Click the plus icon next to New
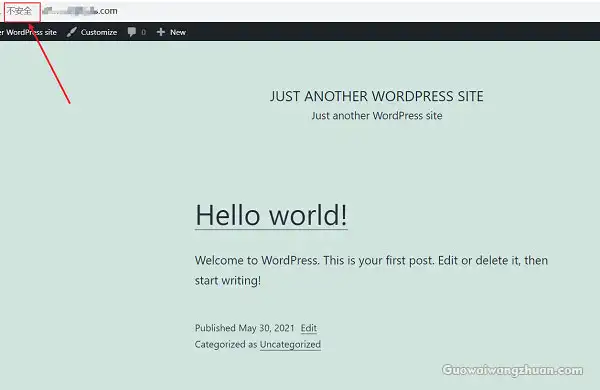The width and height of the screenshot is (600, 390). [161, 32]
